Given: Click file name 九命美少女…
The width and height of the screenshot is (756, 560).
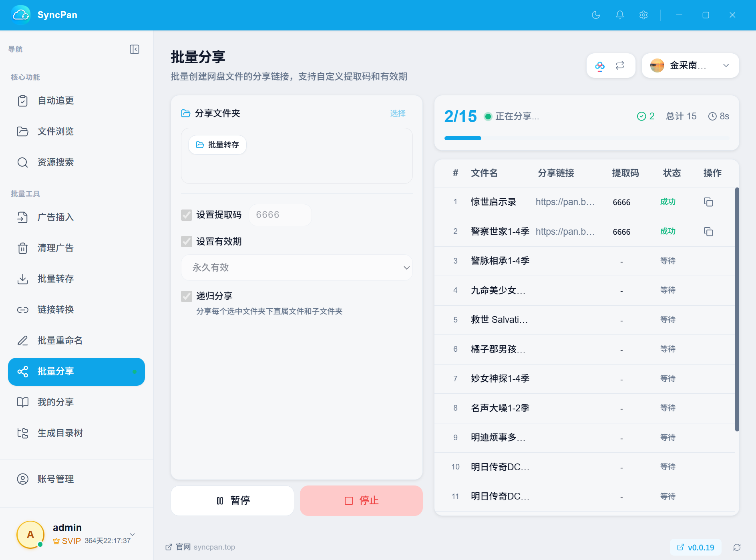Looking at the screenshot, I should [498, 290].
